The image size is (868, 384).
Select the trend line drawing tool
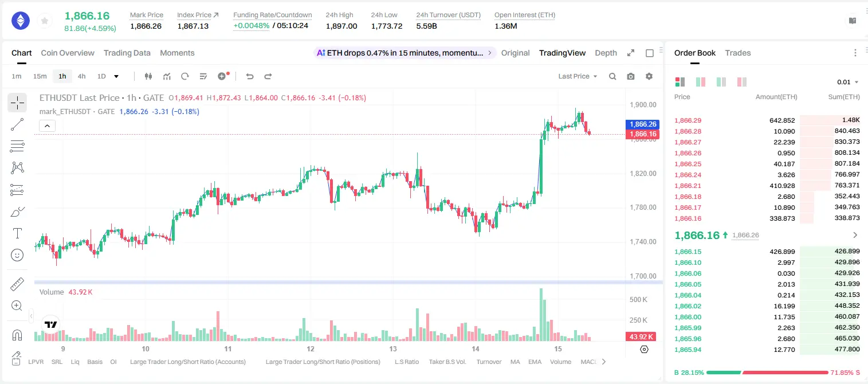point(17,124)
